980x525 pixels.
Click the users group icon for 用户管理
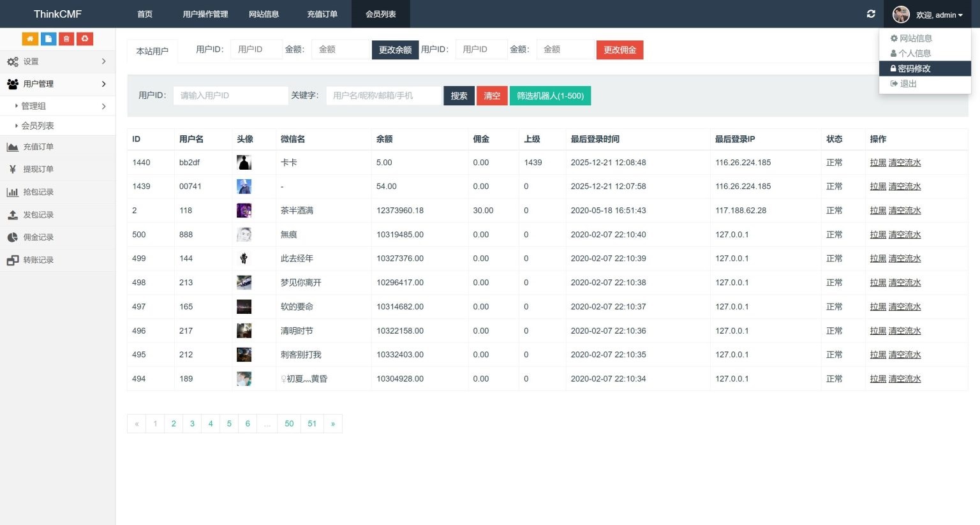click(13, 84)
